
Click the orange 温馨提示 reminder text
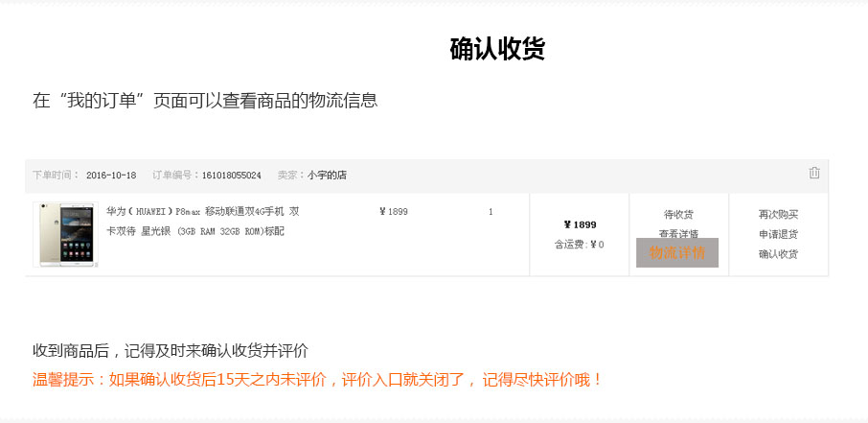tap(317, 380)
